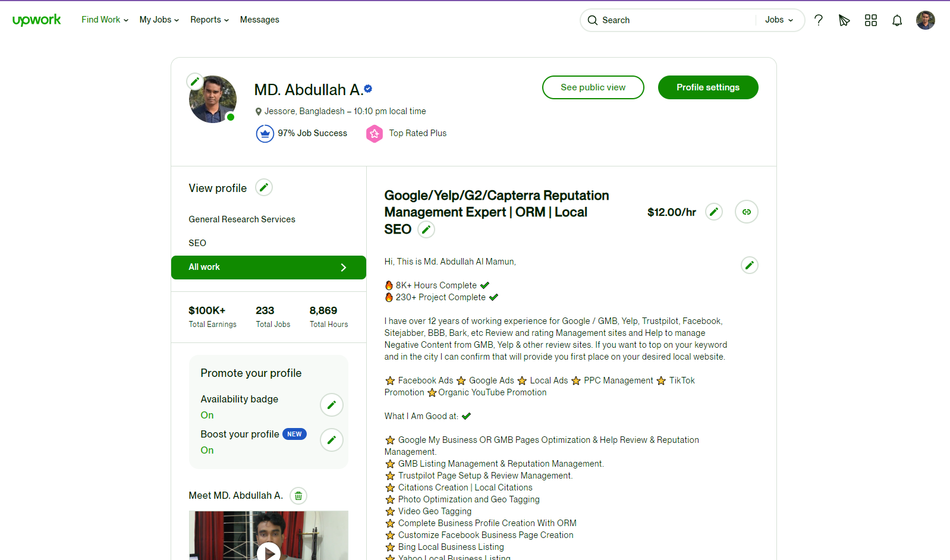Click the 97% Job Success text
Image resolution: width=950 pixels, height=560 pixels.
point(313,133)
